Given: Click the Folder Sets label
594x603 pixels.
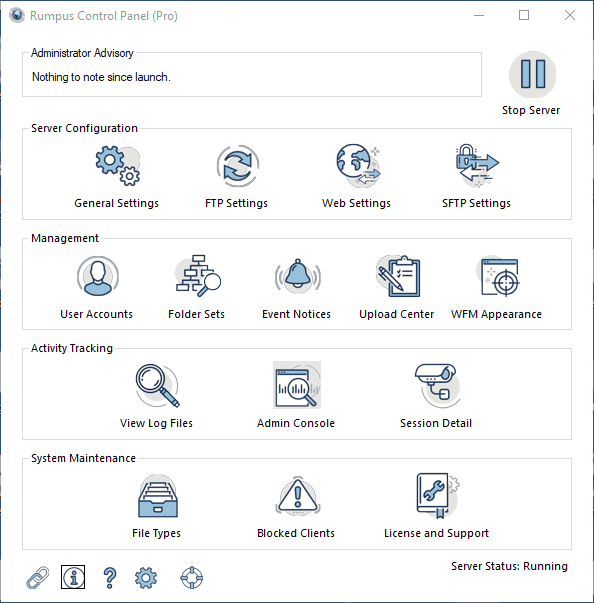Looking at the screenshot, I should tap(196, 314).
